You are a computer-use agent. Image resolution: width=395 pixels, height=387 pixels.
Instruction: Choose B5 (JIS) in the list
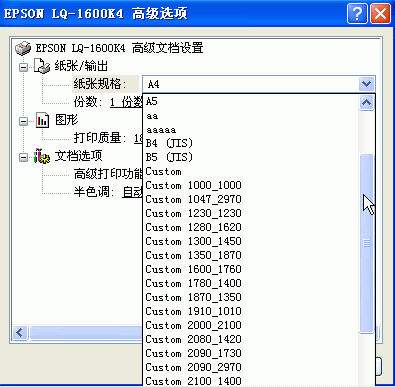[x=251, y=157]
